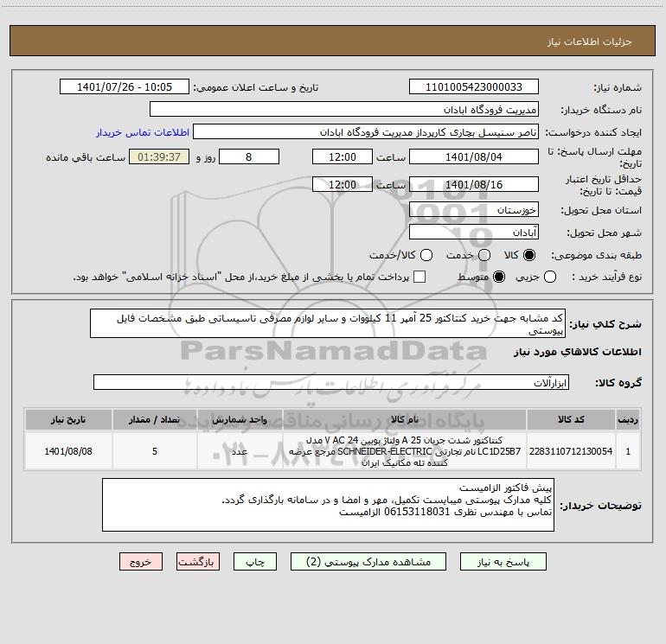Click the province field خوزستان
Screen dimensions: 666x644
(474, 209)
